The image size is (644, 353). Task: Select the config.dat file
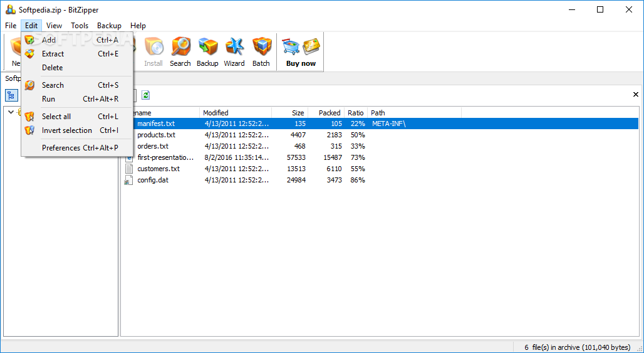point(153,180)
